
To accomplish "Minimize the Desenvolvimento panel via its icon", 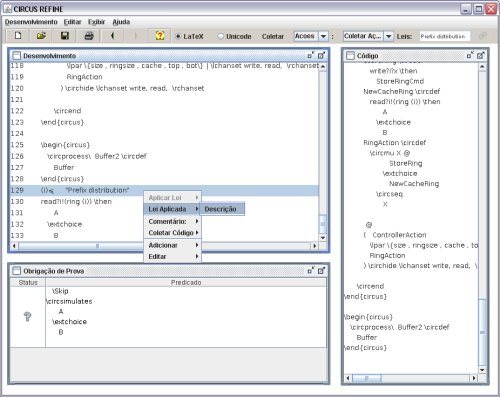I will (x=311, y=55).
